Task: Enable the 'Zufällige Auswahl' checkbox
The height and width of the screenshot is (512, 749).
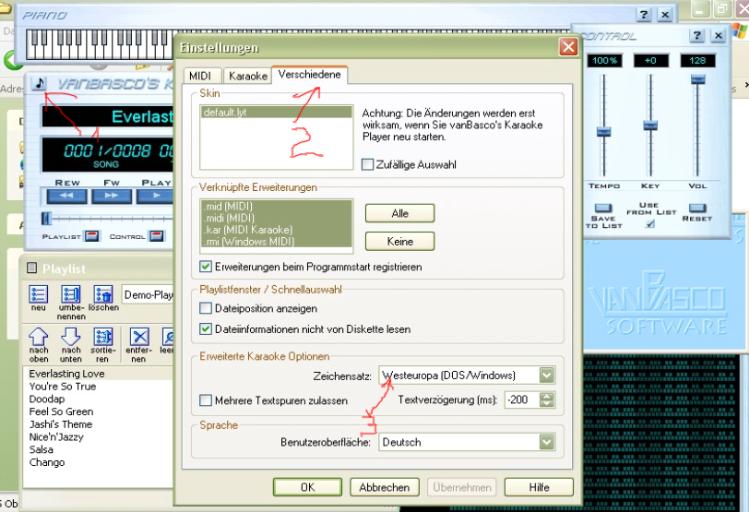Action: 367,165
